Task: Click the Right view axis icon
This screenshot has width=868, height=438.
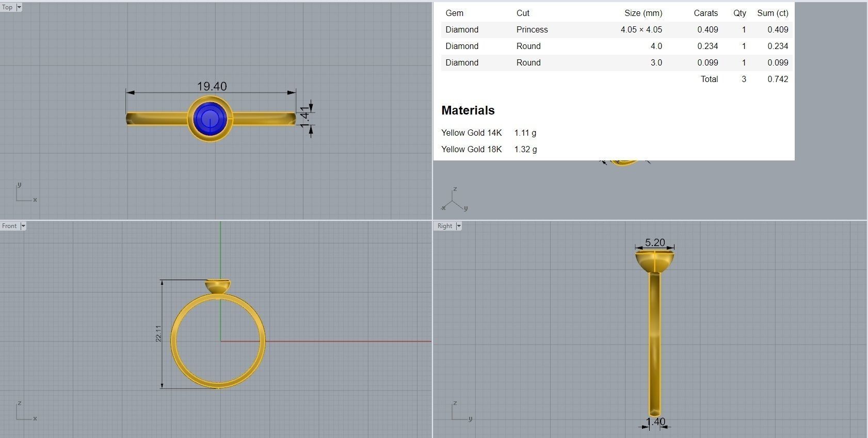Action: [461, 411]
